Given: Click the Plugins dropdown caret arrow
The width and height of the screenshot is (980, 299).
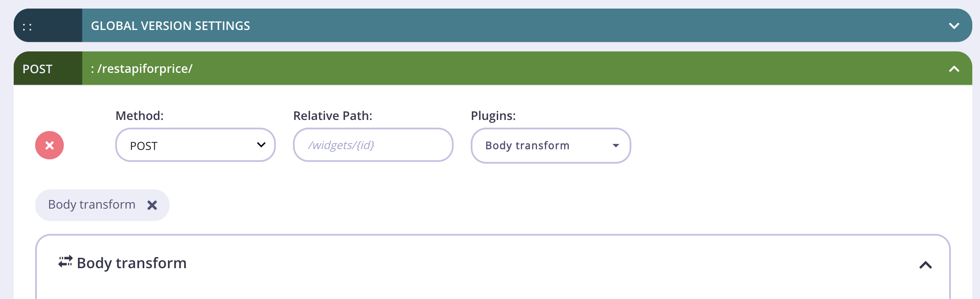Looking at the screenshot, I should click(616, 146).
